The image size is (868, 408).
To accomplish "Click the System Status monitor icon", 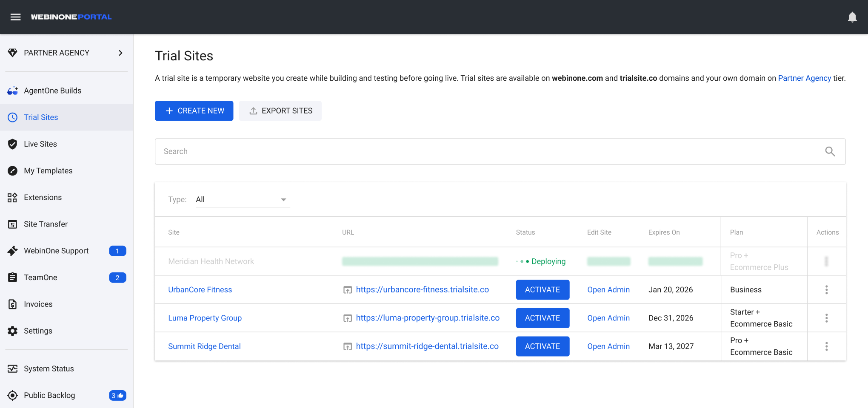I will tap(13, 369).
